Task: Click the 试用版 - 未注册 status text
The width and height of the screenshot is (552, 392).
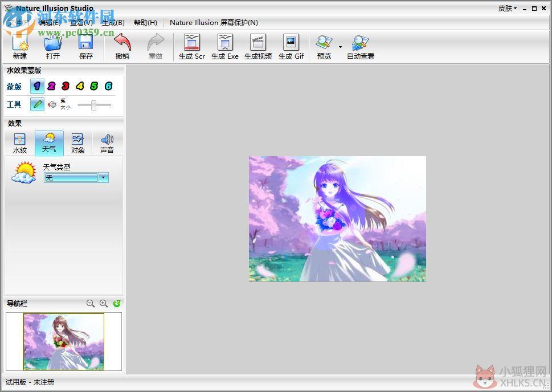Action: pos(30,382)
